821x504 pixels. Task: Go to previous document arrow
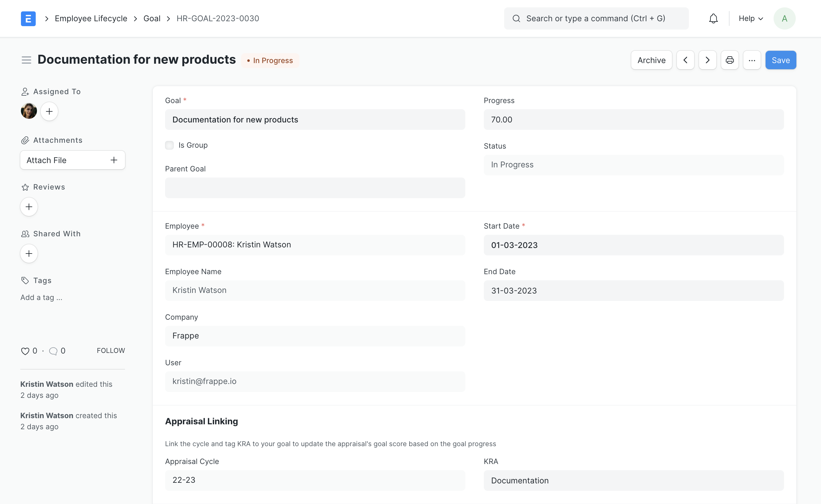pyautogui.click(x=685, y=60)
